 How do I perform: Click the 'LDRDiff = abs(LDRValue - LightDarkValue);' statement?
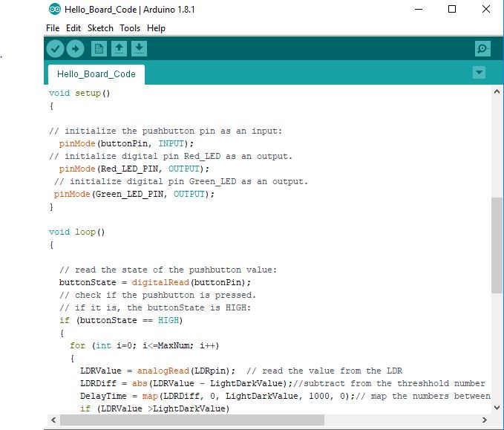coord(186,383)
